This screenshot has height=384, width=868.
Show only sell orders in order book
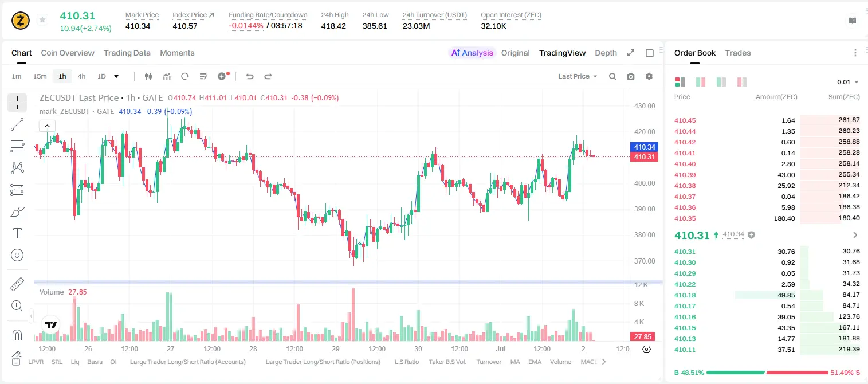(x=742, y=82)
